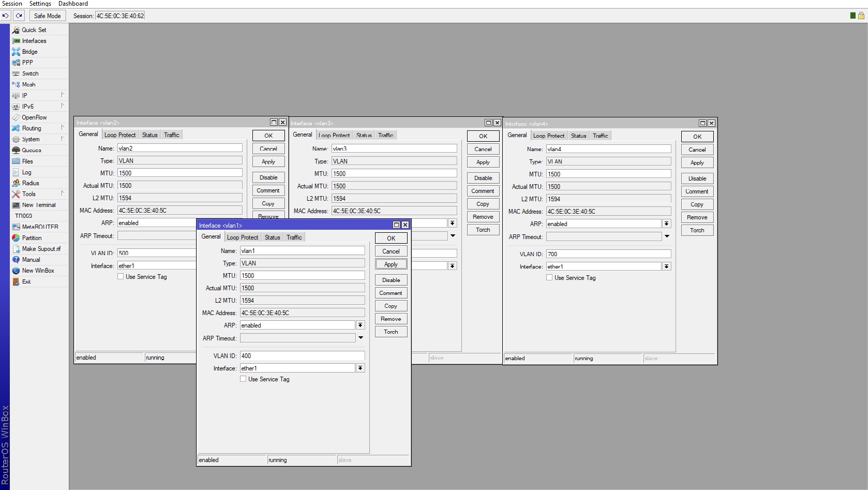This screenshot has width=868, height=490.
Task: Open the ARP dropdown in vlan1 window
Action: [x=361, y=325]
